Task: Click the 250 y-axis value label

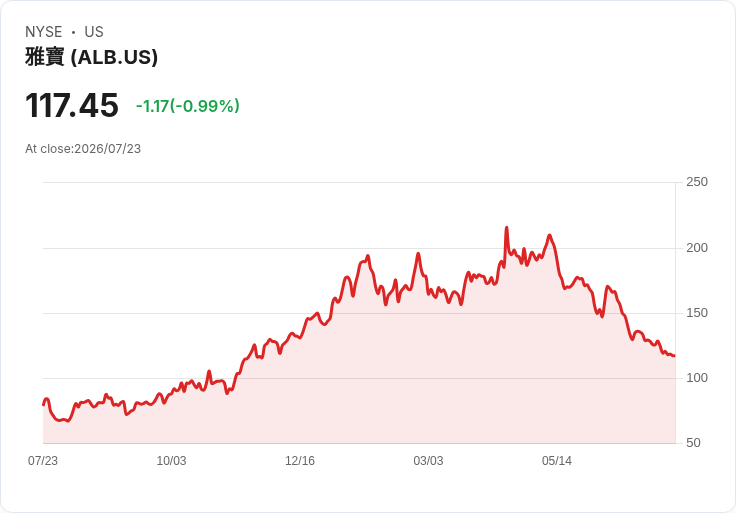Action: (697, 182)
